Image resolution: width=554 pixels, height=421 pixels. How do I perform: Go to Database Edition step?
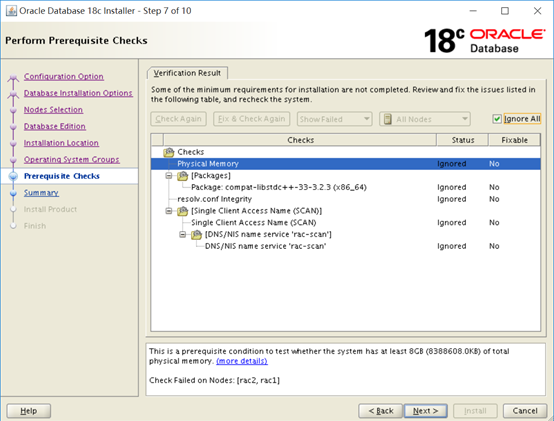click(55, 126)
